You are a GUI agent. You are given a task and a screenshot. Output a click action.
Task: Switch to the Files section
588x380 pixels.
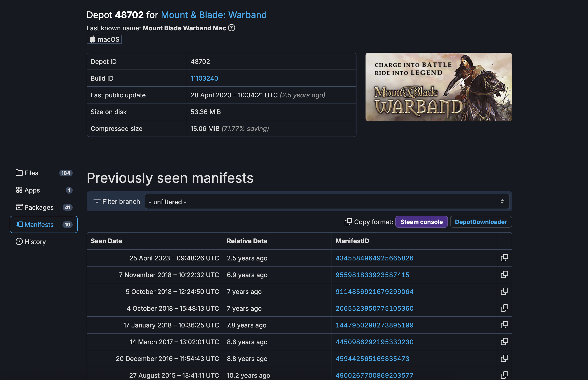pos(31,173)
